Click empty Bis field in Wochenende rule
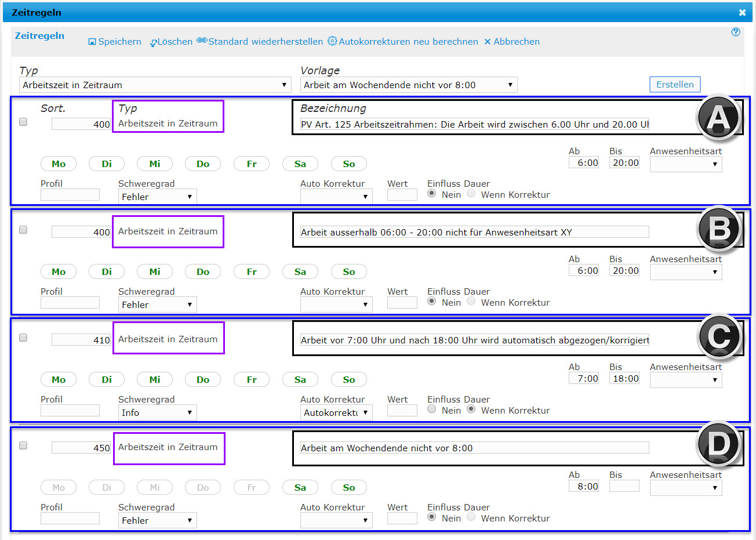This screenshot has height=540, width=756. (624, 486)
